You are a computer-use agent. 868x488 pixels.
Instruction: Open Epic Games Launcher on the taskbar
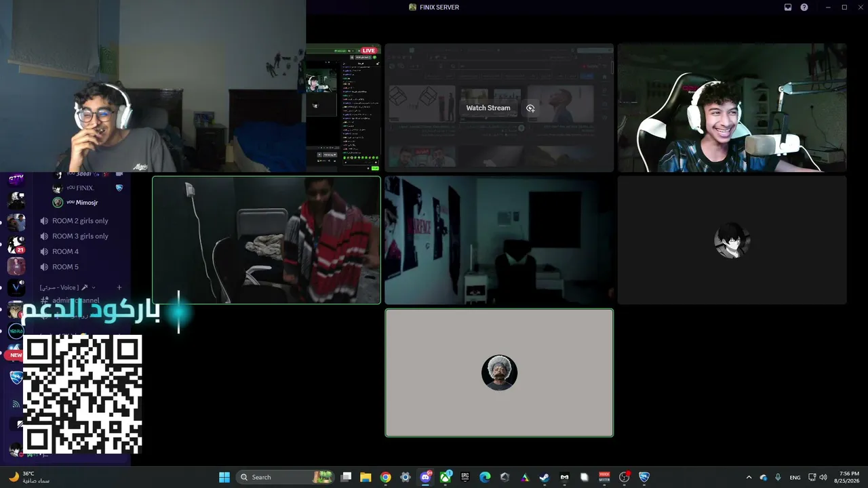point(465,477)
